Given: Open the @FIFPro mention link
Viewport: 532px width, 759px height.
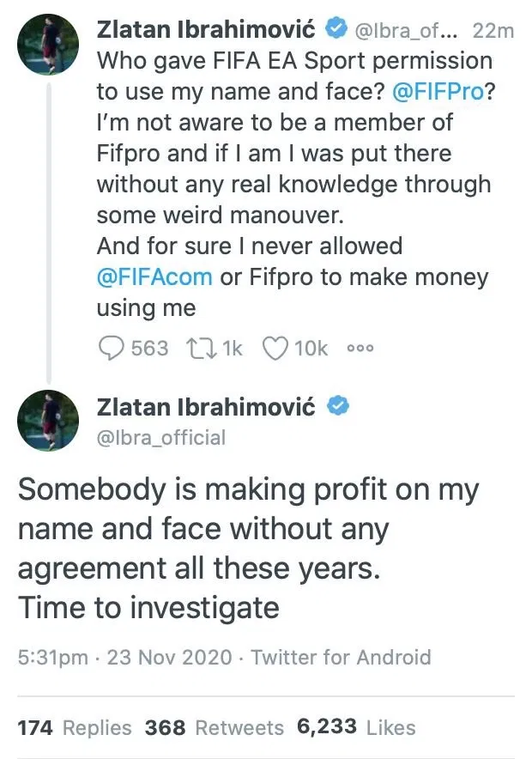Looking at the screenshot, I should tap(438, 92).
